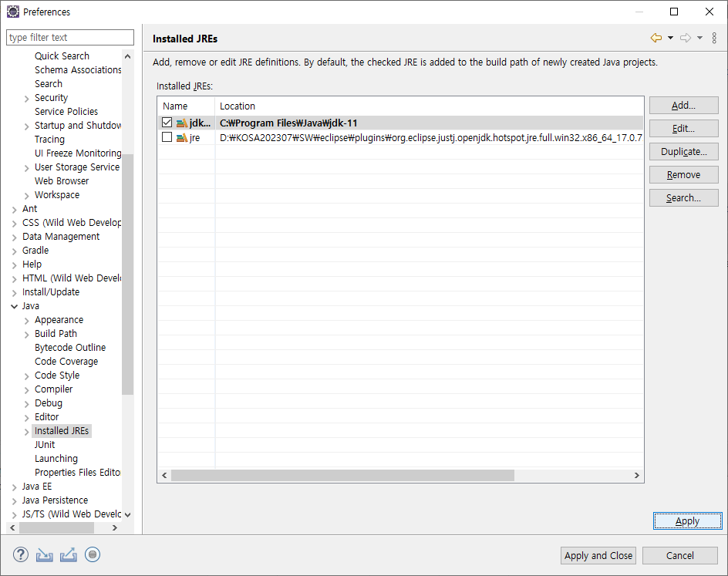Viewport: 728px width, 576px height.
Task: Click Apply and Close
Action: point(598,556)
